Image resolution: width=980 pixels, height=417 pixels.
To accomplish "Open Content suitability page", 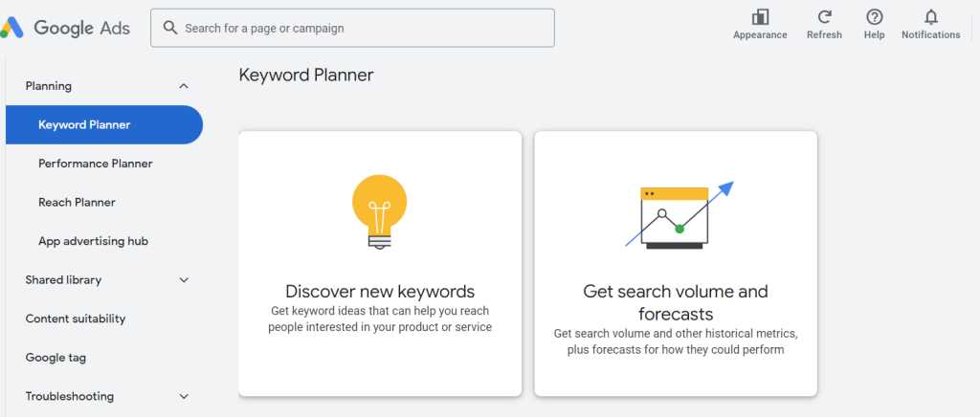I will pyautogui.click(x=76, y=318).
